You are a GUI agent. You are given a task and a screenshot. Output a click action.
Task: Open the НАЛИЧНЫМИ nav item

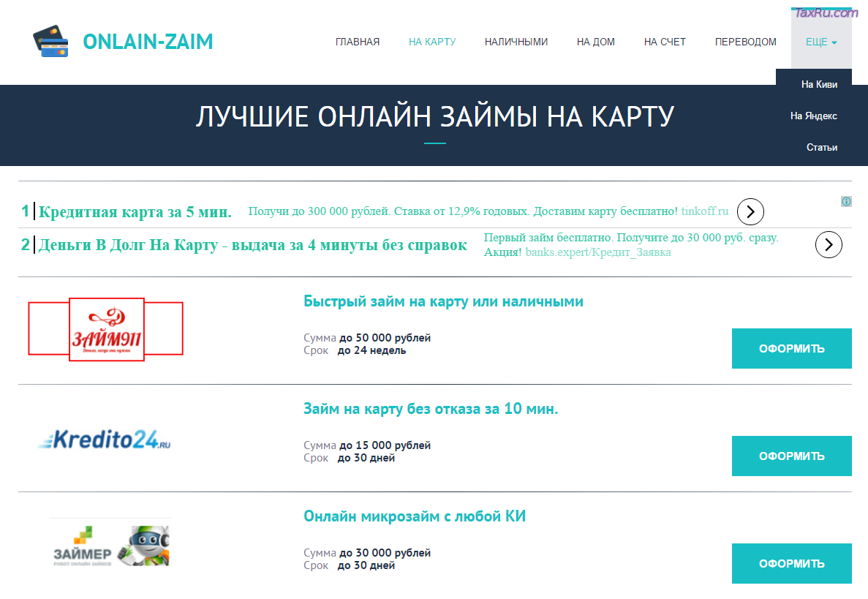[x=516, y=42]
